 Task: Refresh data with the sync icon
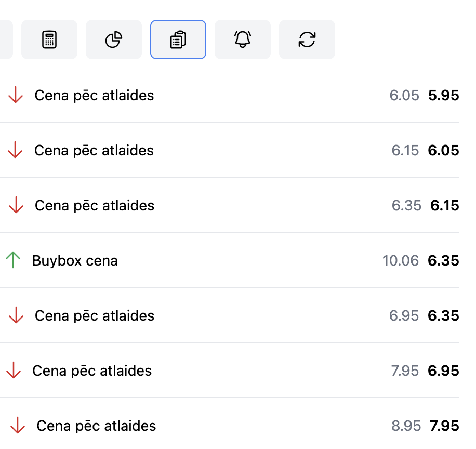point(307,39)
